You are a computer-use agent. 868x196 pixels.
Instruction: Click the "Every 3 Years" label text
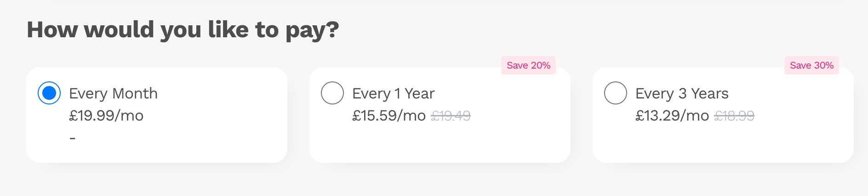point(682,93)
